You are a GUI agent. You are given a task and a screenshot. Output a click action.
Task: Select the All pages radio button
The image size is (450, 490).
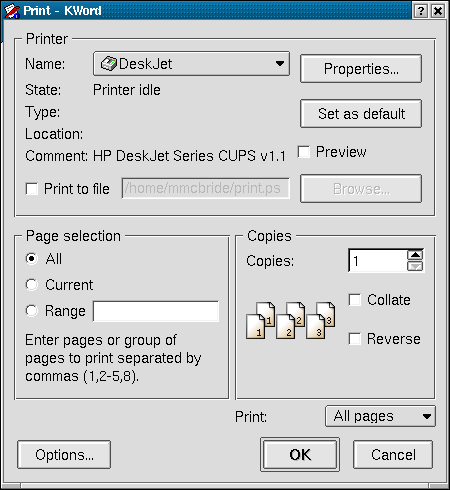pos(32,259)
